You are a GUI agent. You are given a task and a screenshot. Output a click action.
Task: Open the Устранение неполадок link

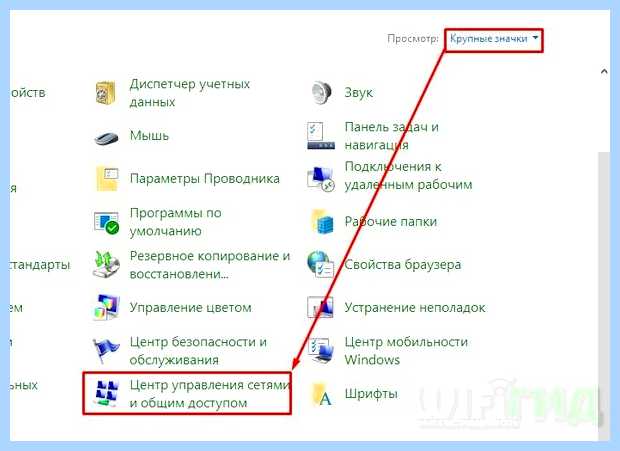[x=415, y=308]
